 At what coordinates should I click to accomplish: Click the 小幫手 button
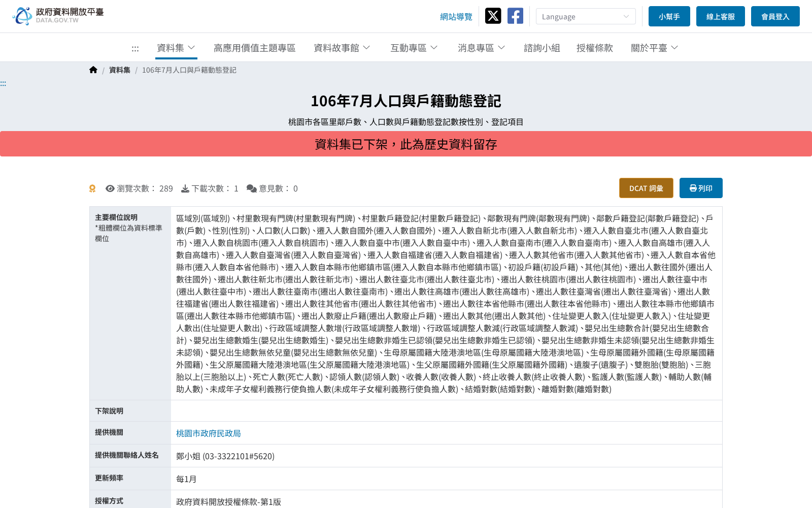click(x=669, y=16)
